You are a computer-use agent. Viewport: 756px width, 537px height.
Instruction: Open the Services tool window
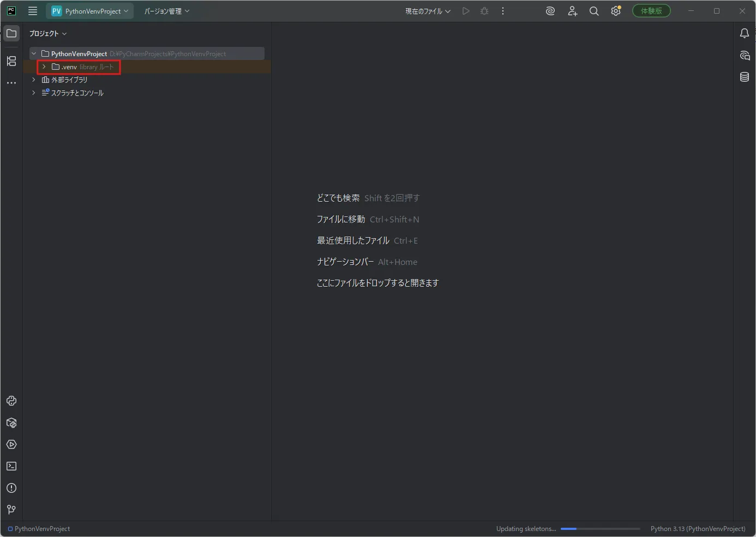11,444
